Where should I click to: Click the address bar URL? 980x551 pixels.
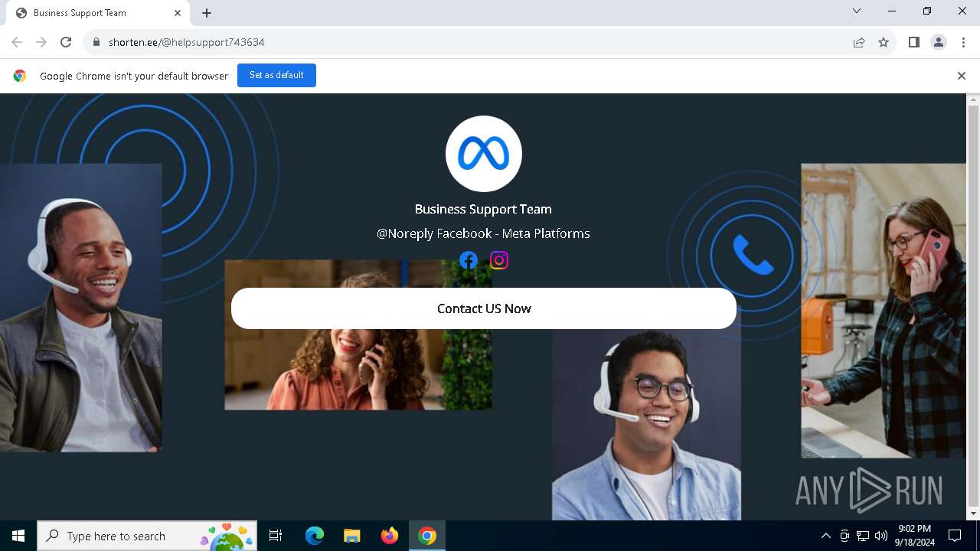coord(187,42)
